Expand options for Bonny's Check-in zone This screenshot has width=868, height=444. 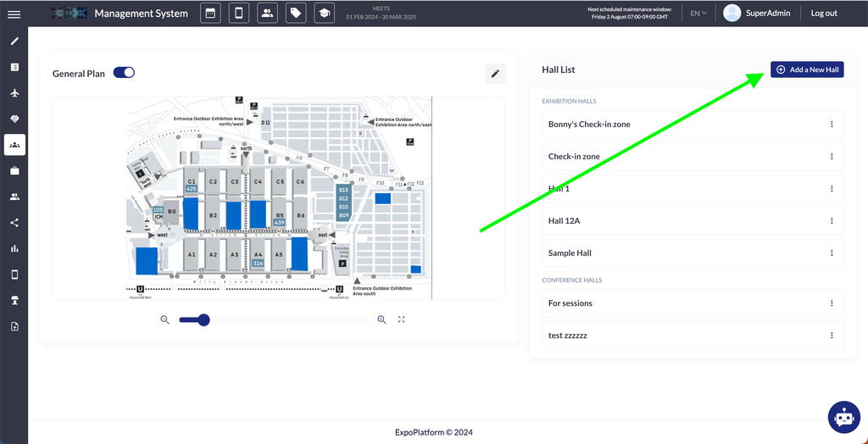832,125
